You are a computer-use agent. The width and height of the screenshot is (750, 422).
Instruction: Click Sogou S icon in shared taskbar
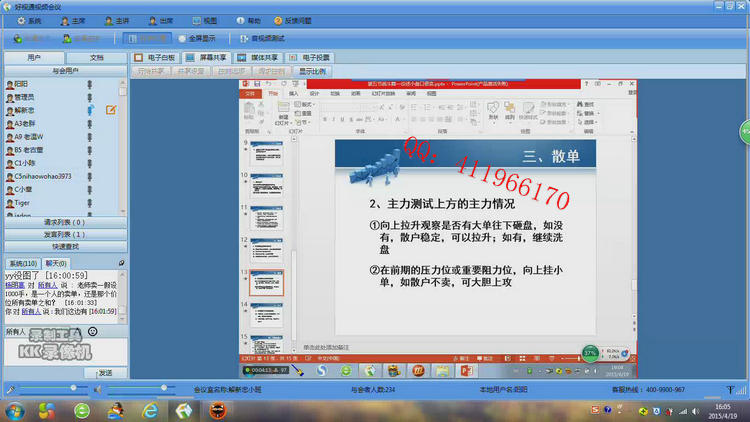[x=321, y=371]
